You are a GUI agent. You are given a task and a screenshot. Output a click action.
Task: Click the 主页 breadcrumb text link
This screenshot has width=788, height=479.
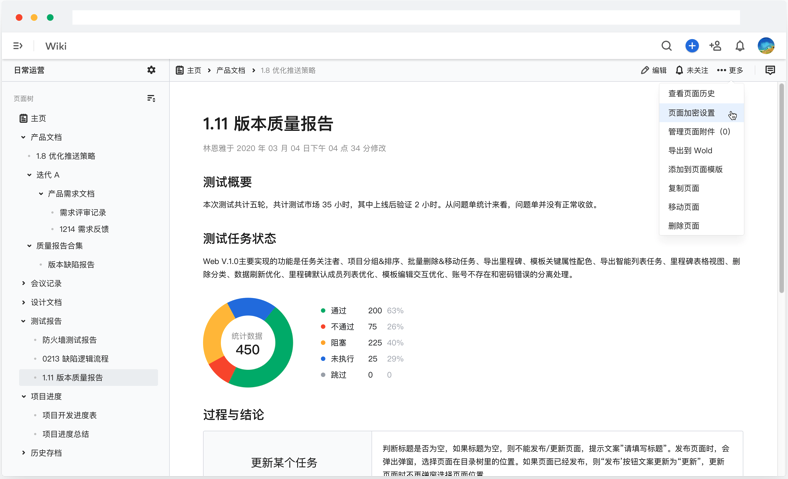tap(194, 70)
